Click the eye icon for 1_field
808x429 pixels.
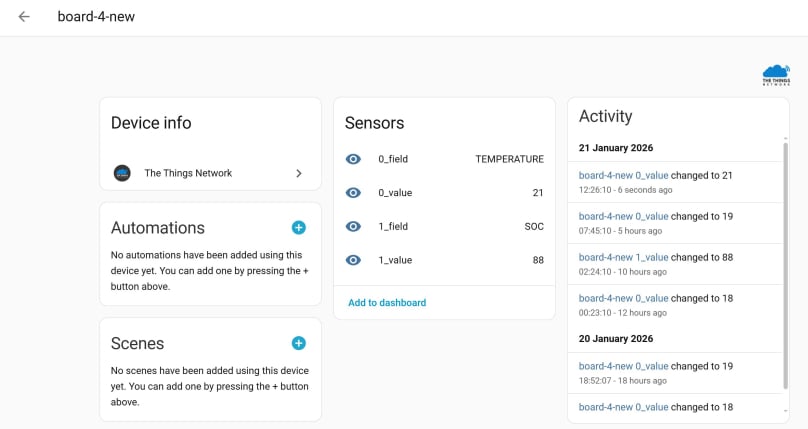coord(353,226)
